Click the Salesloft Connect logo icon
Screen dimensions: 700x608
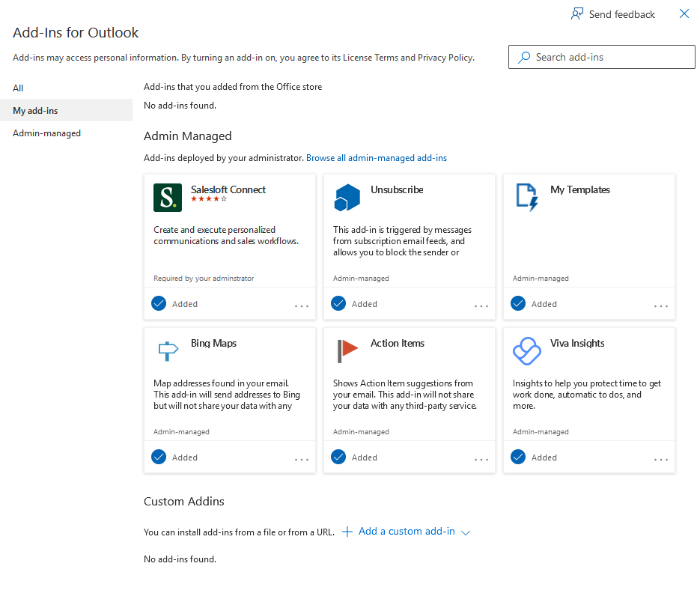tap(168, 198)
